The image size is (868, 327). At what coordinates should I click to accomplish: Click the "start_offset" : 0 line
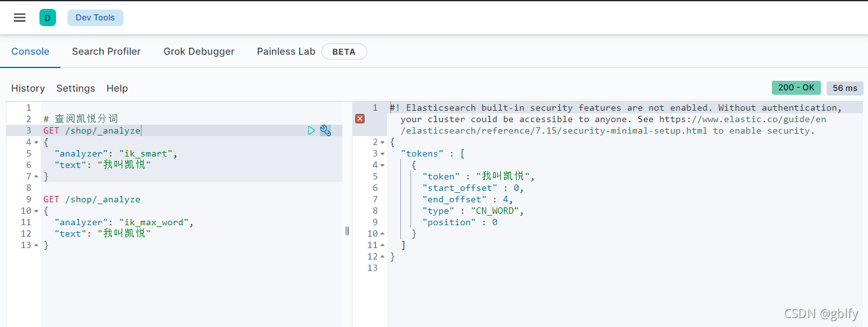(x=473, y=188)
